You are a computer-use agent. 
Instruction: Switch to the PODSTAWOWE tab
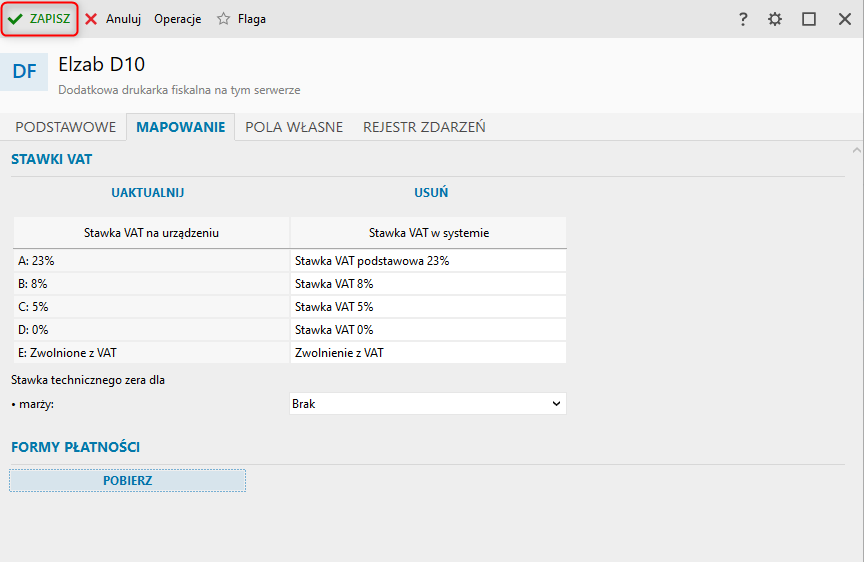(x=66, y=127)
